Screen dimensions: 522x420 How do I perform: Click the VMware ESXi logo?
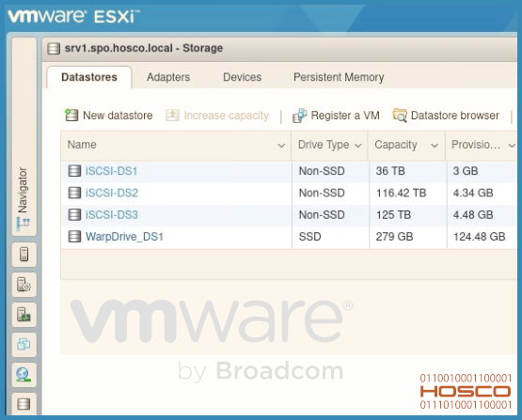(x=74, y=16)
